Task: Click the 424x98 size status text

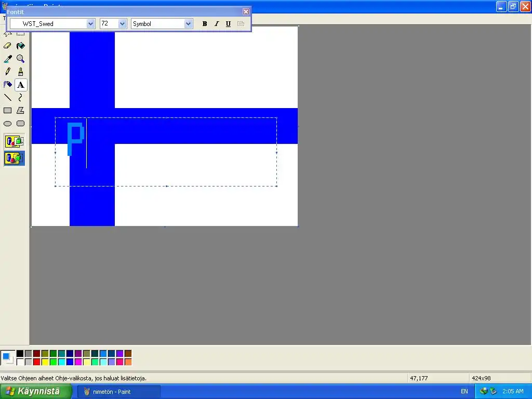Action: click(x=481, y=378)
